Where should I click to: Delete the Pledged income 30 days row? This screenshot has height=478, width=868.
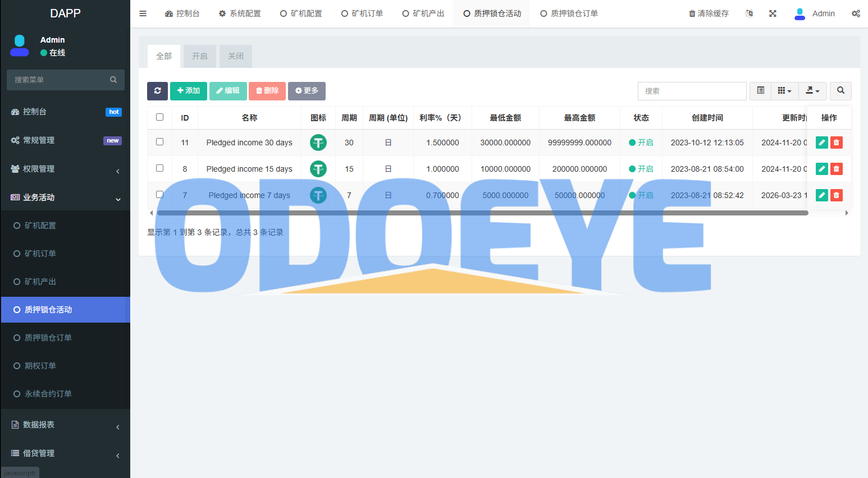[837, 143]
